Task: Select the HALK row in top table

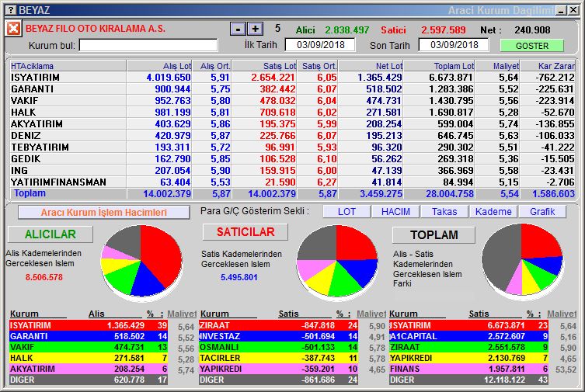Action: [292, 112]
